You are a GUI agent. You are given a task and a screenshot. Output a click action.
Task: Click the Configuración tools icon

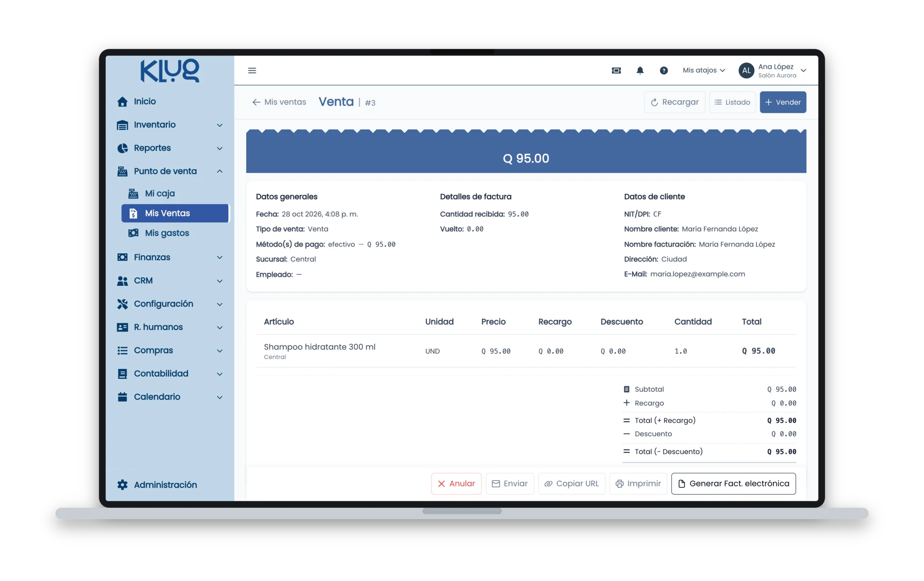click(x=123, y=304)
